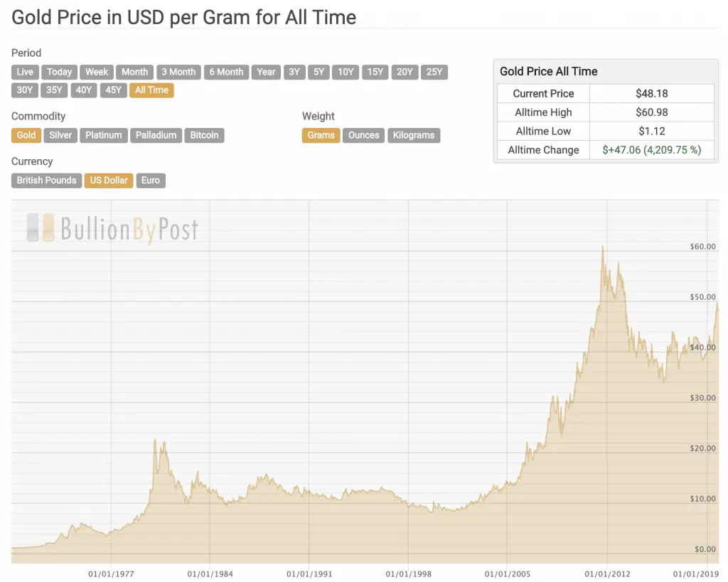Switch to the 25Y period
The image size is (728, 582).
[x=434, y=72]
